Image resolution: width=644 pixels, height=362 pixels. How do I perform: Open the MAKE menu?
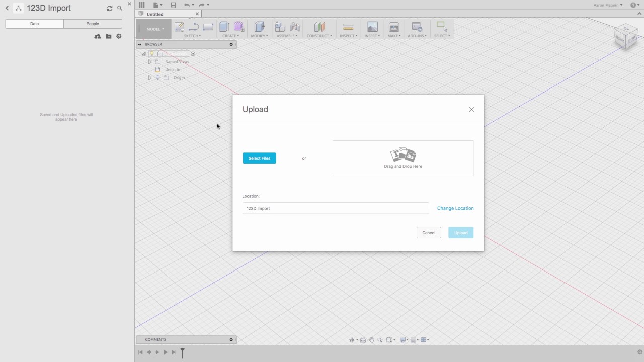click(x=394, y=36)
